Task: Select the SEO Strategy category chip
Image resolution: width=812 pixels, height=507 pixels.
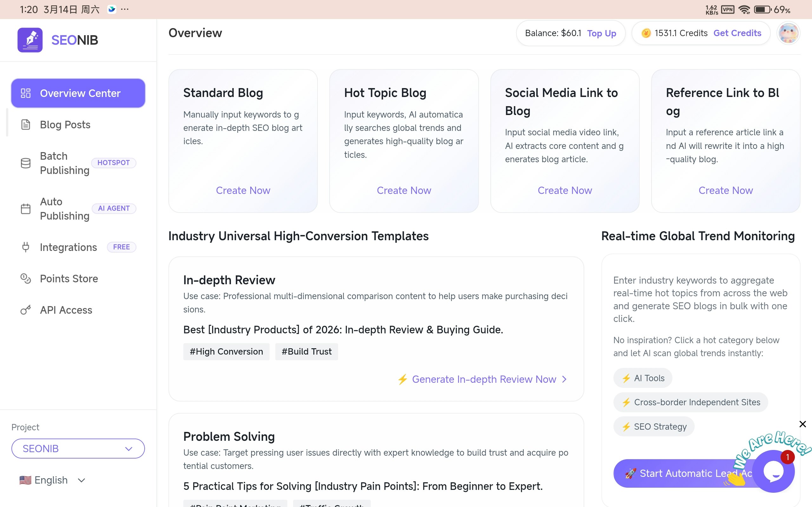Action: (653, 426)
